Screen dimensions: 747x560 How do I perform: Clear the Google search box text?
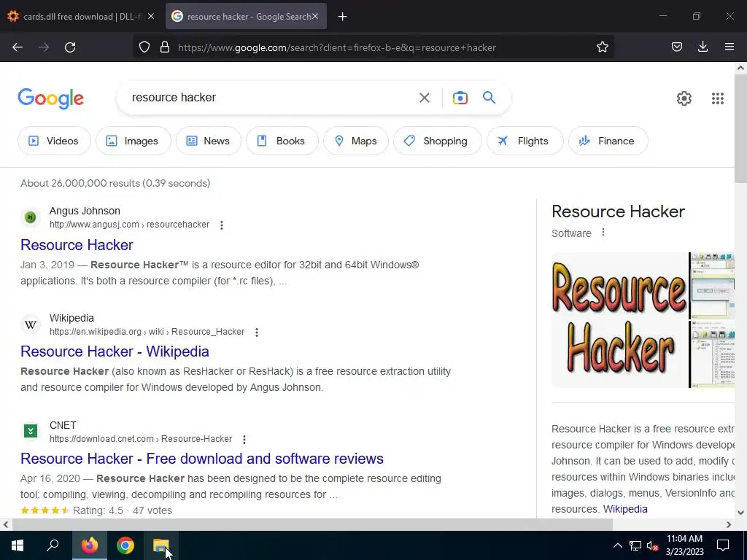(425, 98)
